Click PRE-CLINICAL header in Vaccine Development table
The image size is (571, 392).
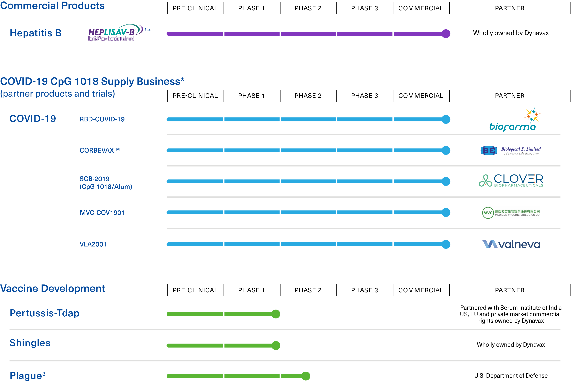pos(195,290)
